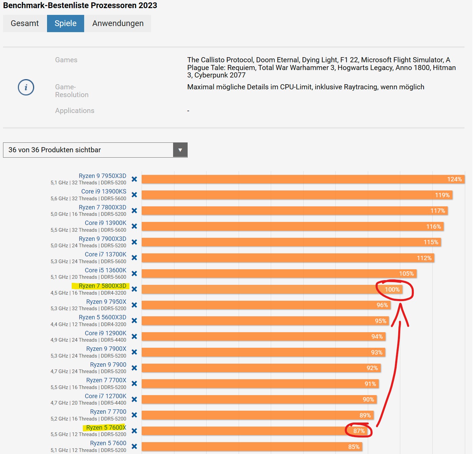Open the Core i5 13600K link
Viewport: 476px width, 454px height.
pos(105,270)
